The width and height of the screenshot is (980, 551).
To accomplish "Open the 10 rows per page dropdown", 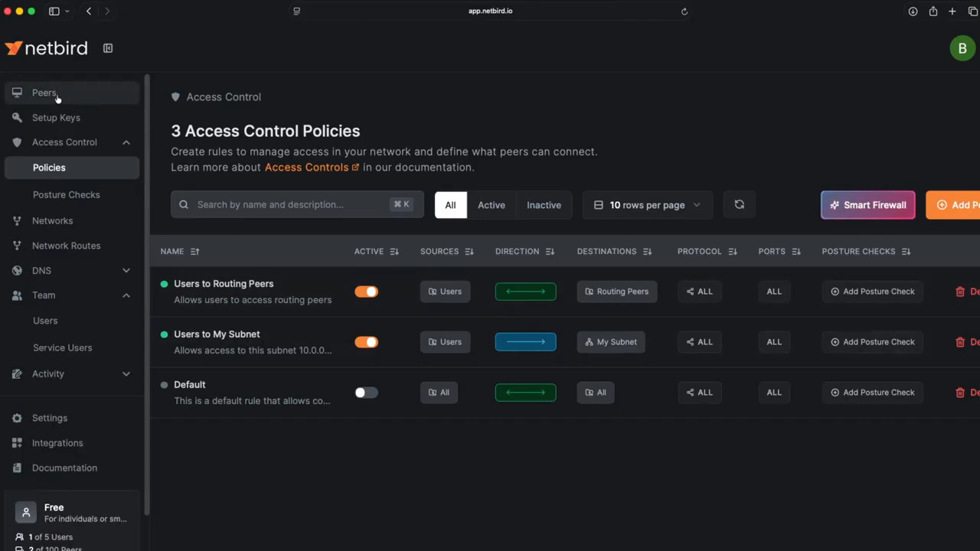I will 647,204.
